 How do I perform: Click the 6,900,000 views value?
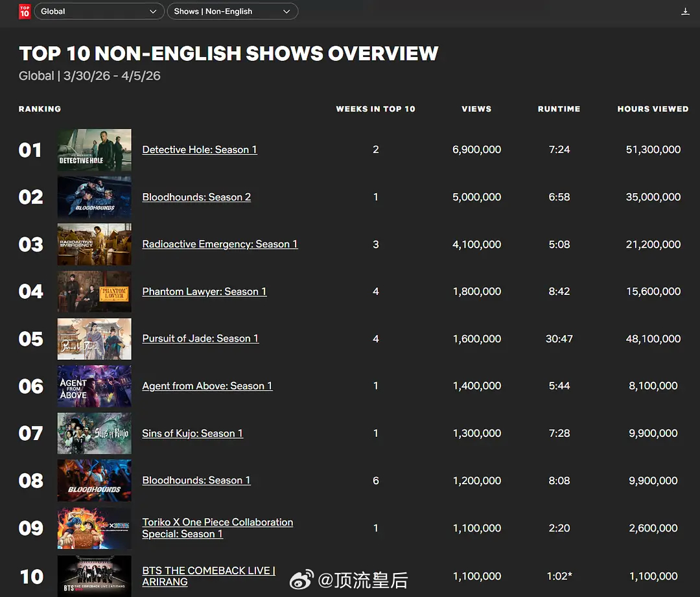(x=476, y=150)
